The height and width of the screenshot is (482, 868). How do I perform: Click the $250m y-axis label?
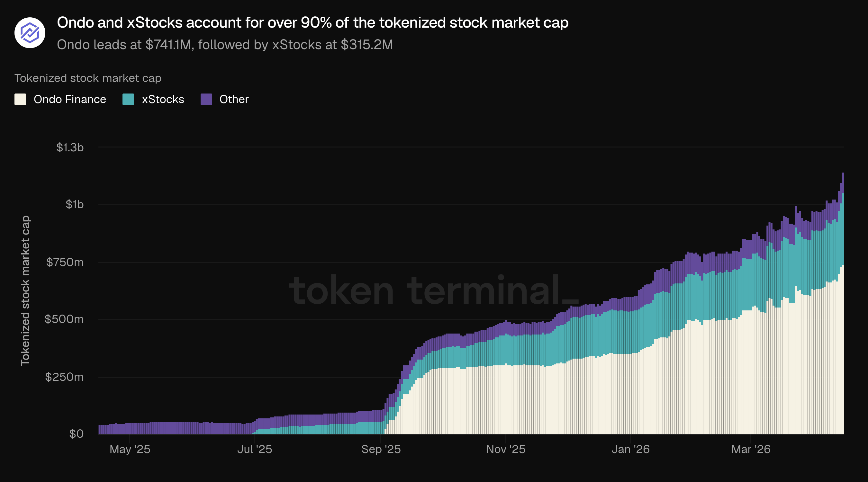(x=64, y=377)
